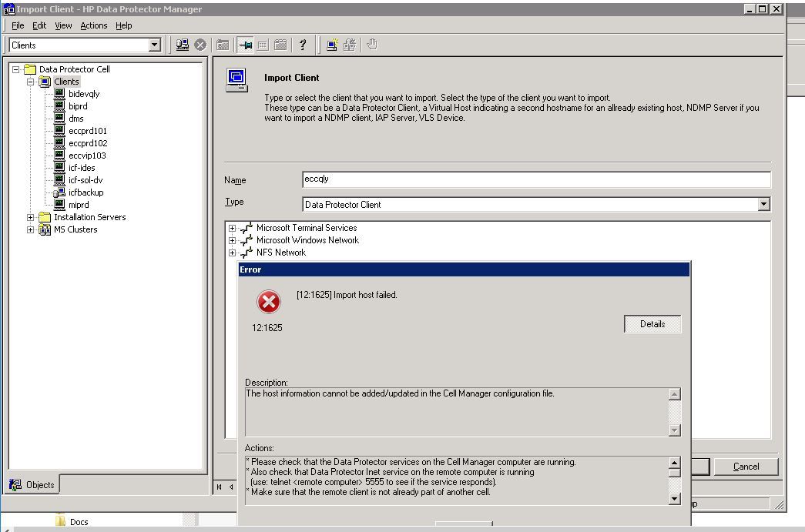Click the connect to Cell Manager toolbar icon

[x=183, y=45]
